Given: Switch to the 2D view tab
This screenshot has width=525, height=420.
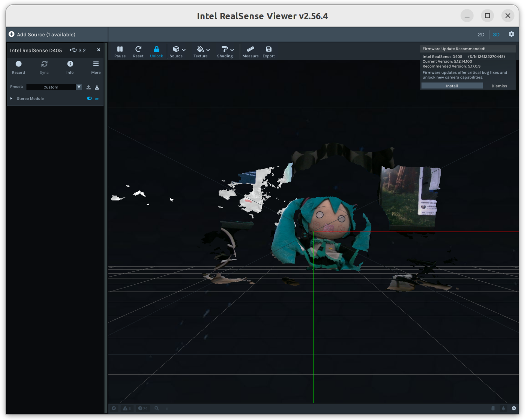Looking at the screenshot, I should 481,34.
